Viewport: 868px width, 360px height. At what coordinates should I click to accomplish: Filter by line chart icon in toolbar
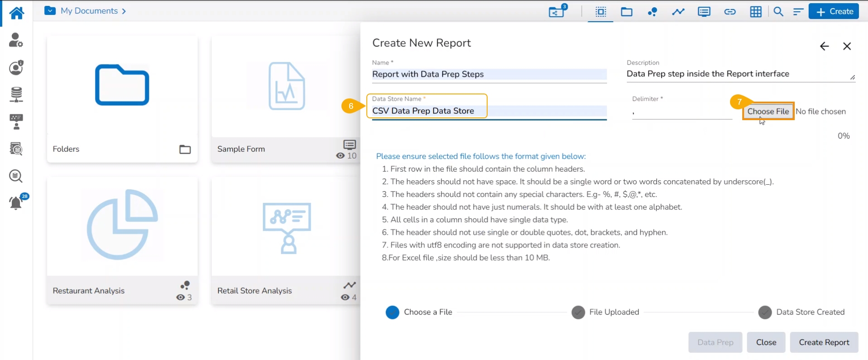point(678,12)
